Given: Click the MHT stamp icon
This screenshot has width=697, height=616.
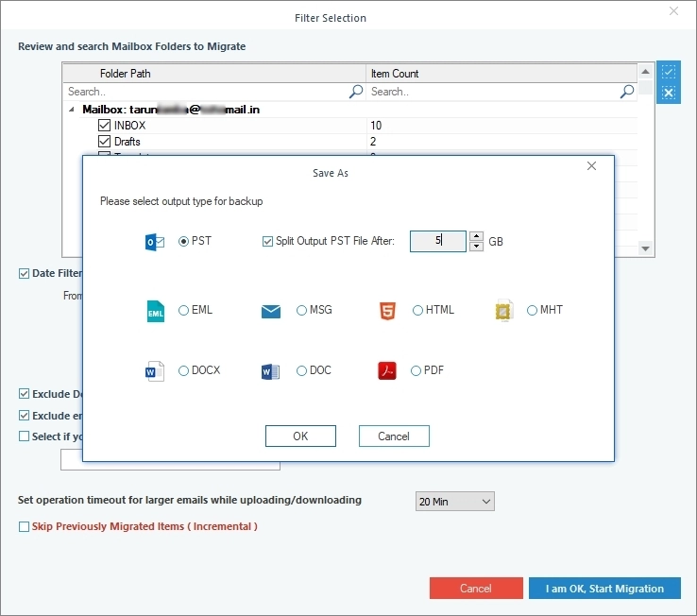Looking at the screenshot, I should (504, 311).
